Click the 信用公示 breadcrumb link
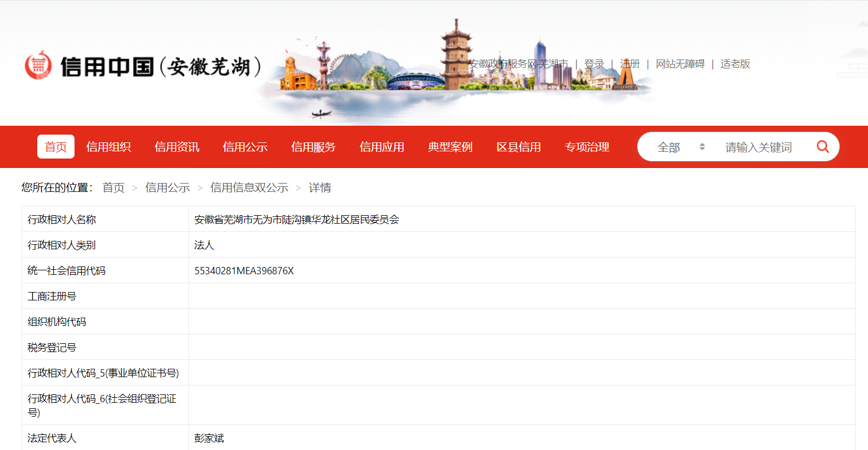Image resolution: width=868 pixels, height=450 pixels. [x=167, y=187]
